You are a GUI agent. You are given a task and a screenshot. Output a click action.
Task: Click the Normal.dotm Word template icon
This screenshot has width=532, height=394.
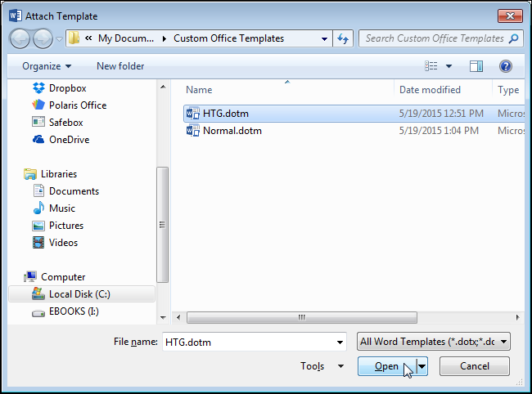tap(193, 131)
